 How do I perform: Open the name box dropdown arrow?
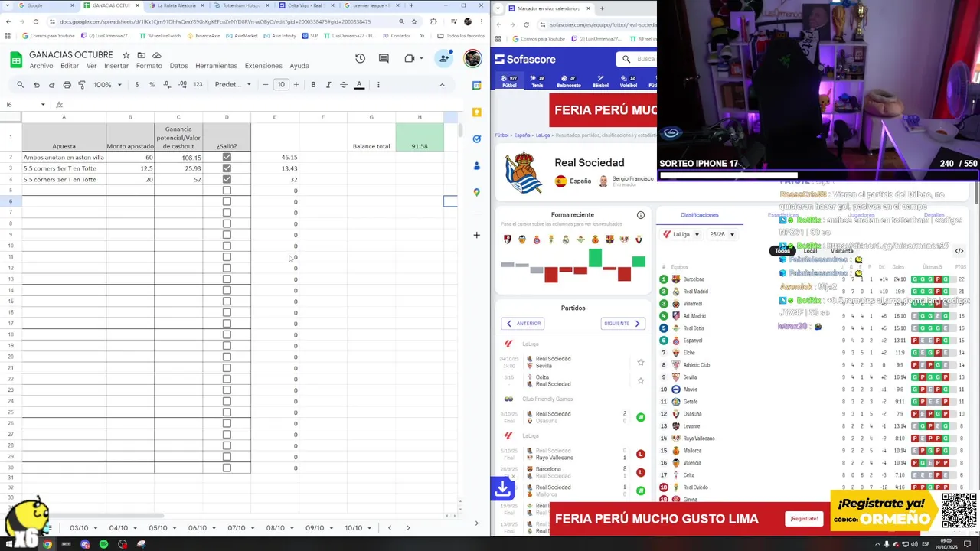click(x=43, y=105)
